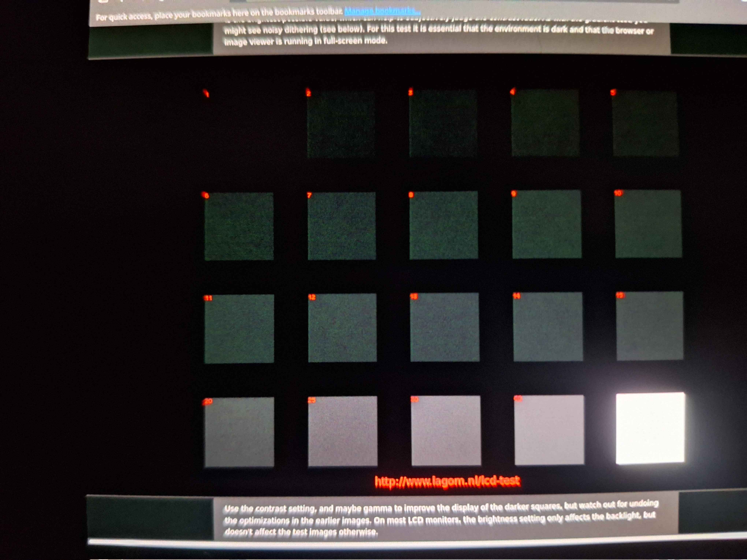Select the square labeled 14
The height and width of the screenshot is (560, 747).
click(x=548, y=327)
